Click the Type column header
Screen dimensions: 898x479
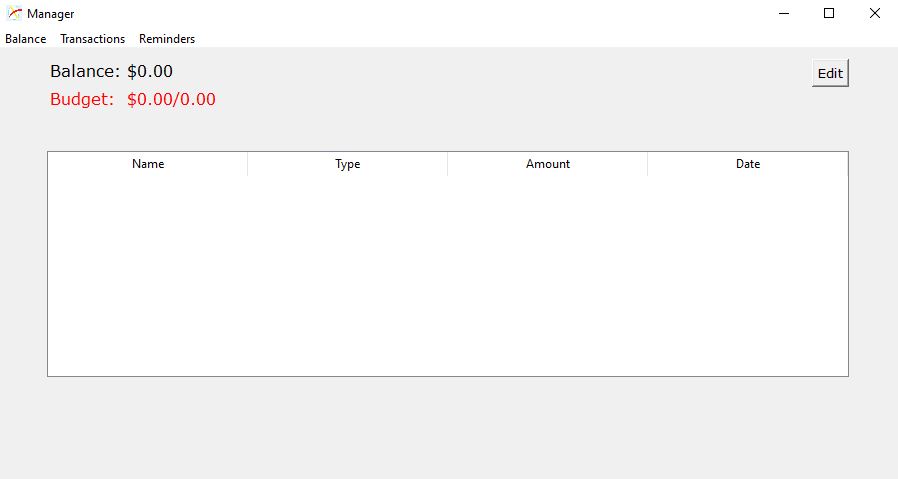coord(348,164)
